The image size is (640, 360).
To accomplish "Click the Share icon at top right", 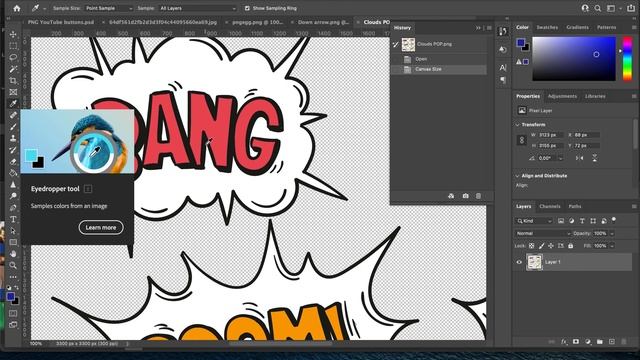I will [631, 8].
